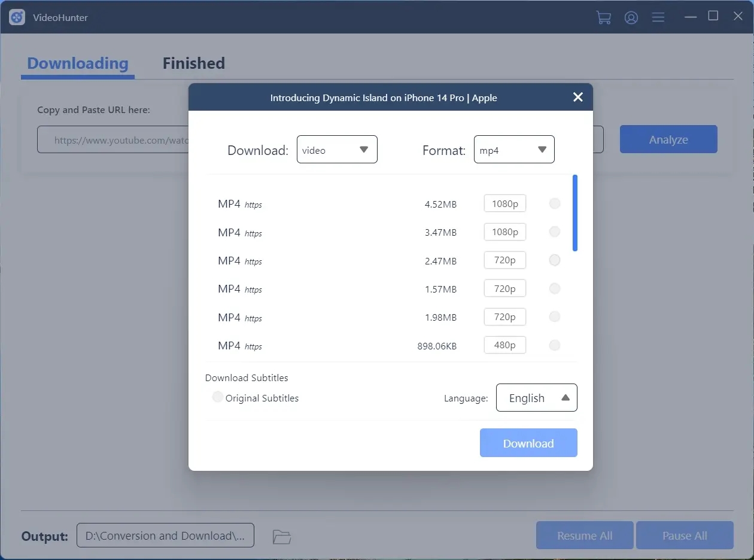Select the 3.47MB 1080p MP4 radio button
The image size is (754, 560).
555,232
